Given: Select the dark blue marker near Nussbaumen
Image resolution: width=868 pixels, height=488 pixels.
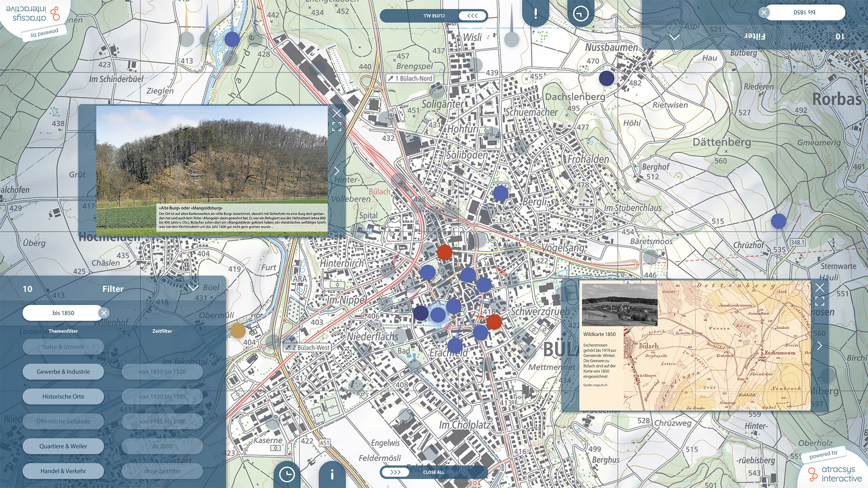Looking at the screenshot, I should [x=607, y=78].
